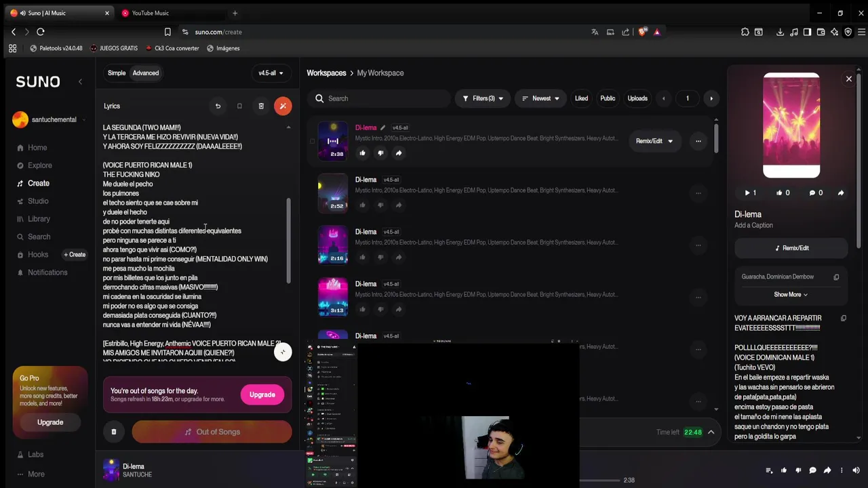Screen dimensions: 868x488
Task: Expand Show More in details panel
Action: 791,295
